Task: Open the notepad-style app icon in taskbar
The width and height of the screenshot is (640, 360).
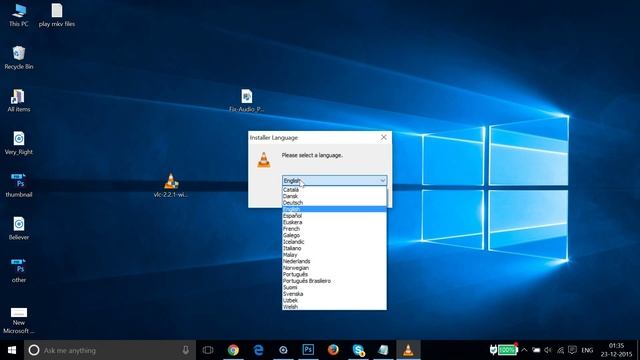Action: coord(383,350)
